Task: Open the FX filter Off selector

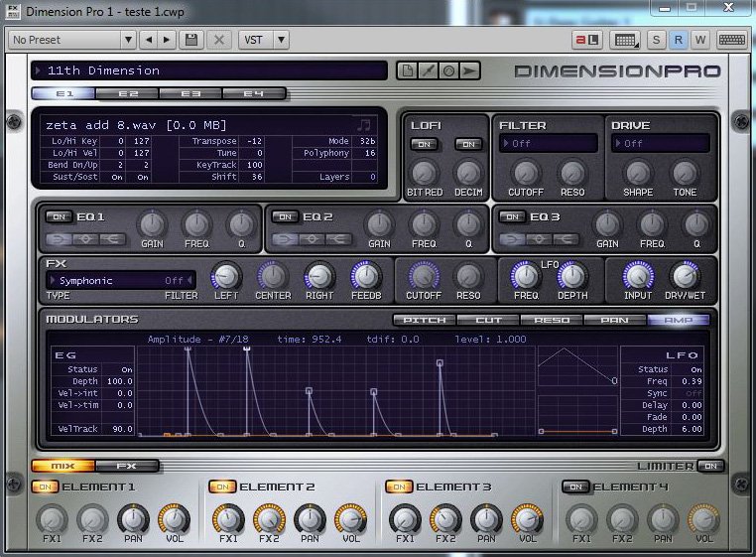Action: point(179,280)
